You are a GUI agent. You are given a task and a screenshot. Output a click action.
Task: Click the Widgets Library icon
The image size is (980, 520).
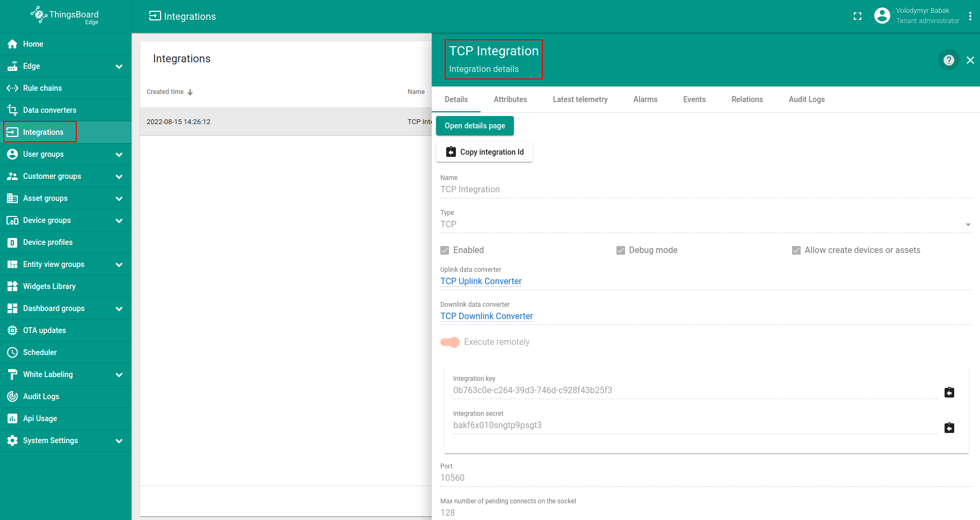tap(12, 286)
